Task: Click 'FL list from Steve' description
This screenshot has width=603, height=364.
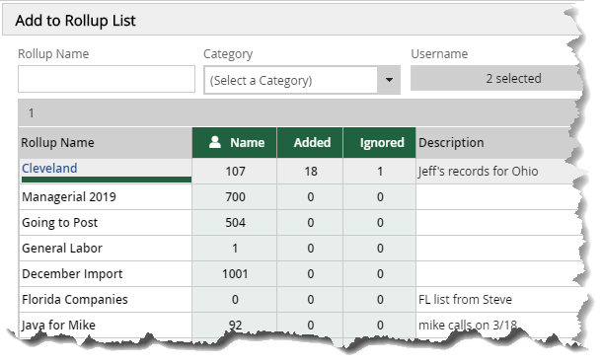Action: tap(465, 300)
